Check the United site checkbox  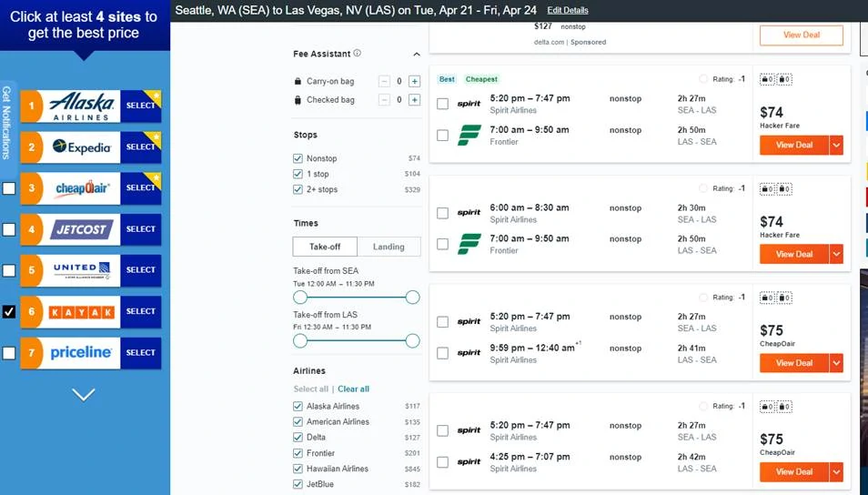(9, 271)
